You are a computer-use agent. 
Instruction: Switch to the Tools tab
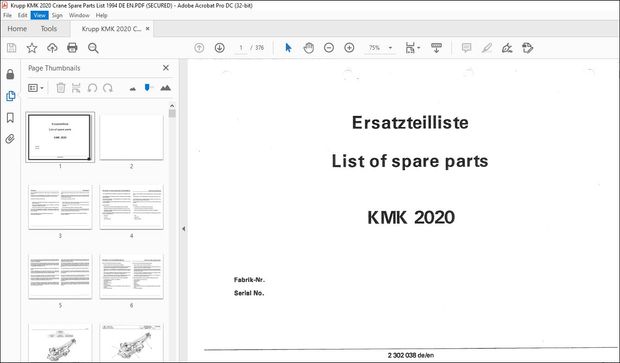[49, 29]
